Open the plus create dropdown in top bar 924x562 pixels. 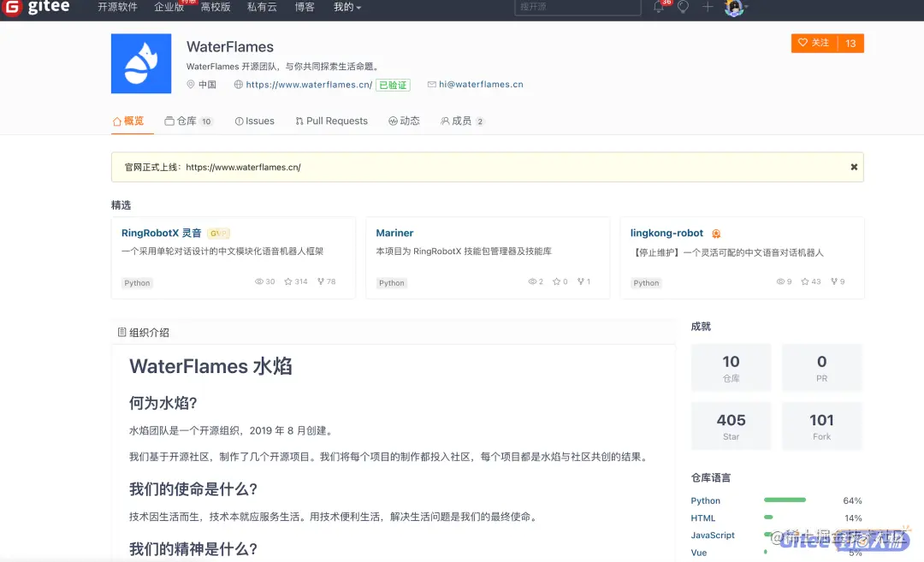coord(707,7)
